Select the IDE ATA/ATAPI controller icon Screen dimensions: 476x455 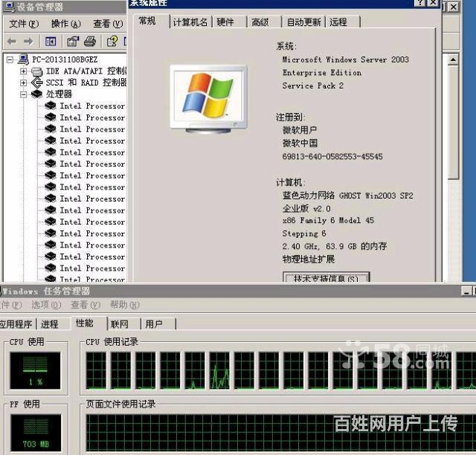click(x=36, y=71)
